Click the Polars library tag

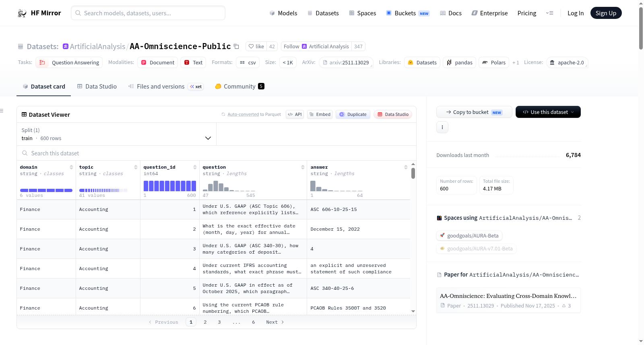click(494, 62)
